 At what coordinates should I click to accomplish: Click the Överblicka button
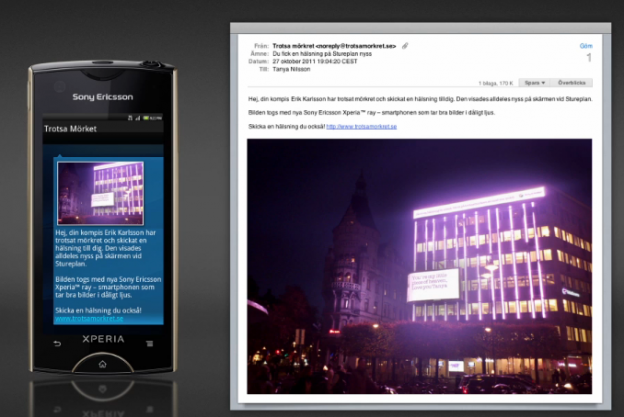[573, 83]
